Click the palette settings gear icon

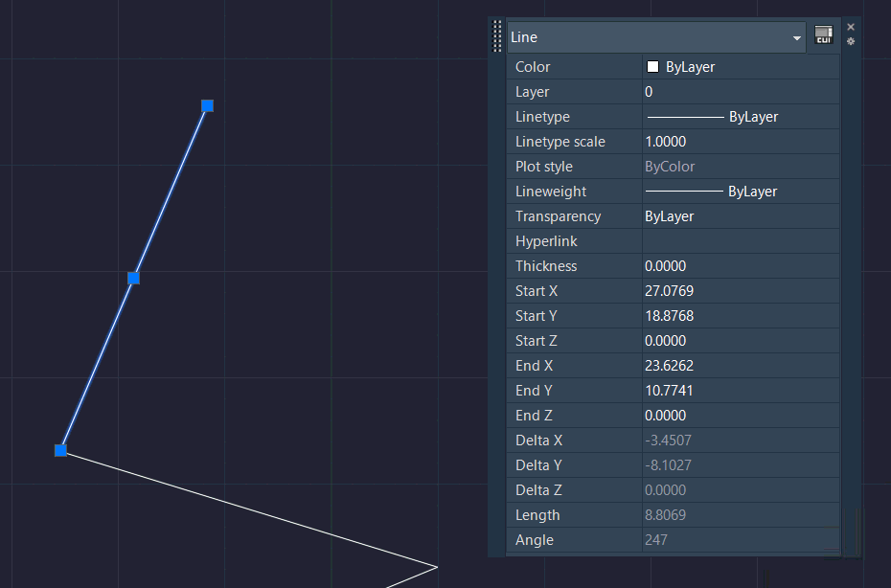coord(849,42)
